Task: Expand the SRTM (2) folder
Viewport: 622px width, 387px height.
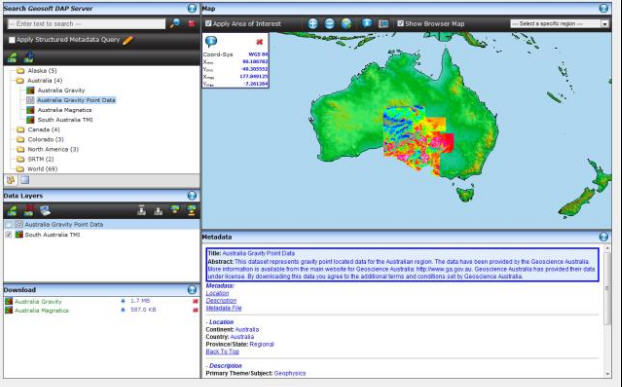Action: tap(20, 159)
